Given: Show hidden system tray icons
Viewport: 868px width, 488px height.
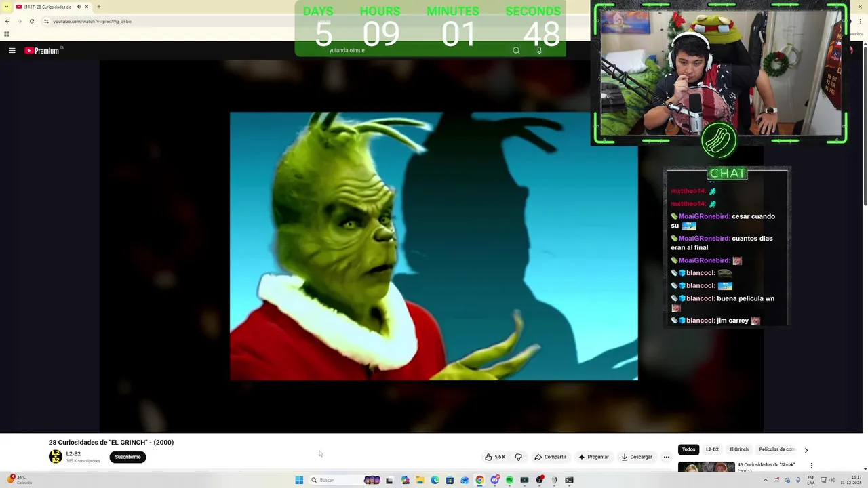Looking at the screenshot, I should point(766,480).
